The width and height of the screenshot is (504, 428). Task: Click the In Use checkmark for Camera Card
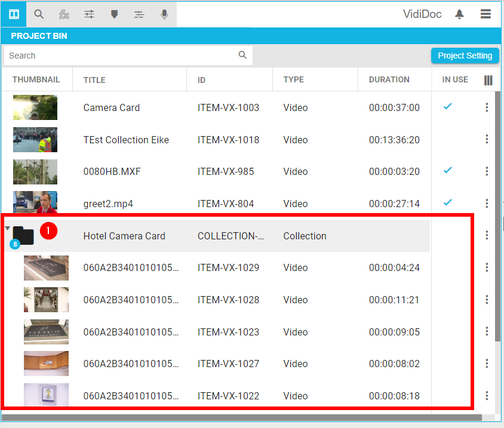pyautogui.click(x=447, y=106)
